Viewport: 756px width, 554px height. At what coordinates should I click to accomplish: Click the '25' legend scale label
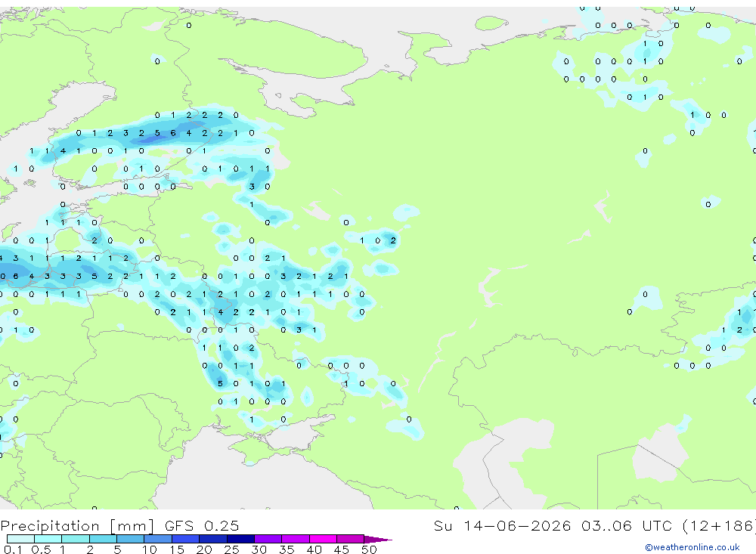(231, 549)
